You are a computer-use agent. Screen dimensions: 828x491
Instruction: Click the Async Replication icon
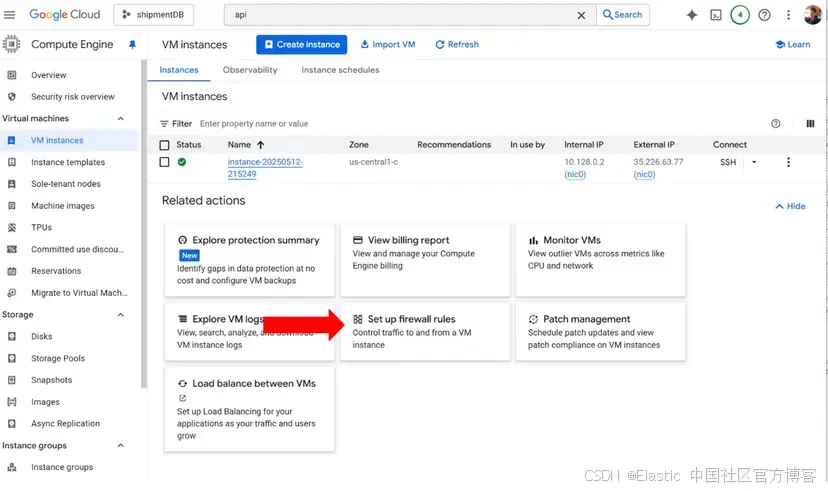pos(12,423)
